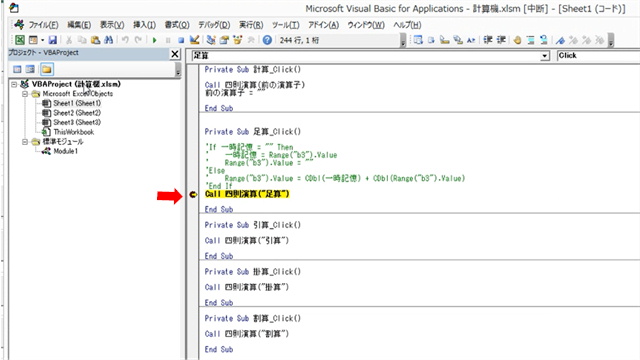Continue macro with the green Run icon
This screenshot has height=360, width=640.
click(x=155, y=40)
